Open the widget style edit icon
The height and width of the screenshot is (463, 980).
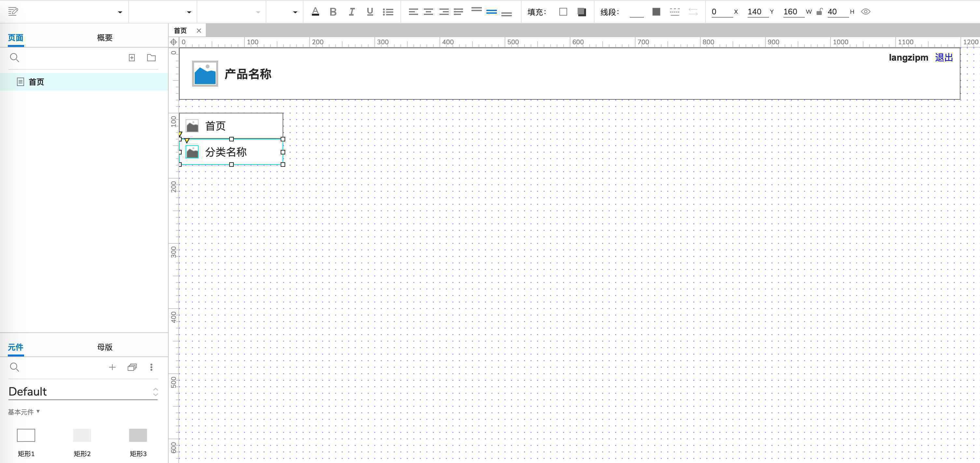(13, 11)
